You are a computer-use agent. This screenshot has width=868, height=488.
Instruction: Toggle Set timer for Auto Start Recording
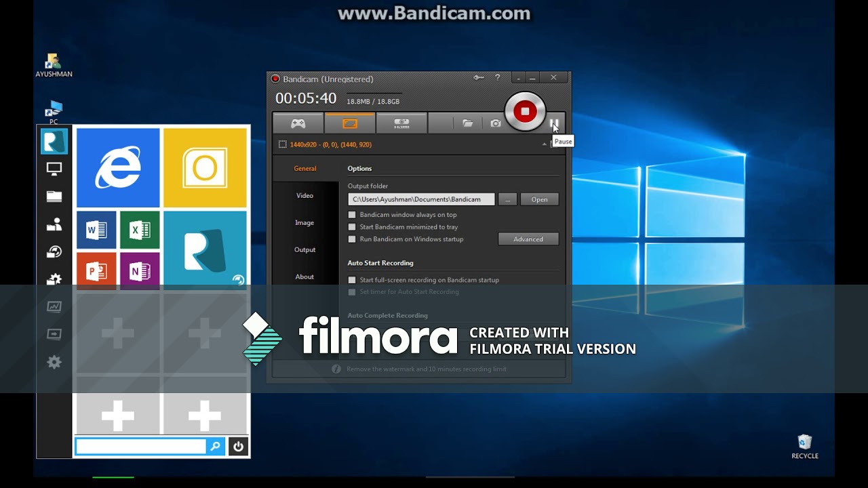click(x=352, y=292)
